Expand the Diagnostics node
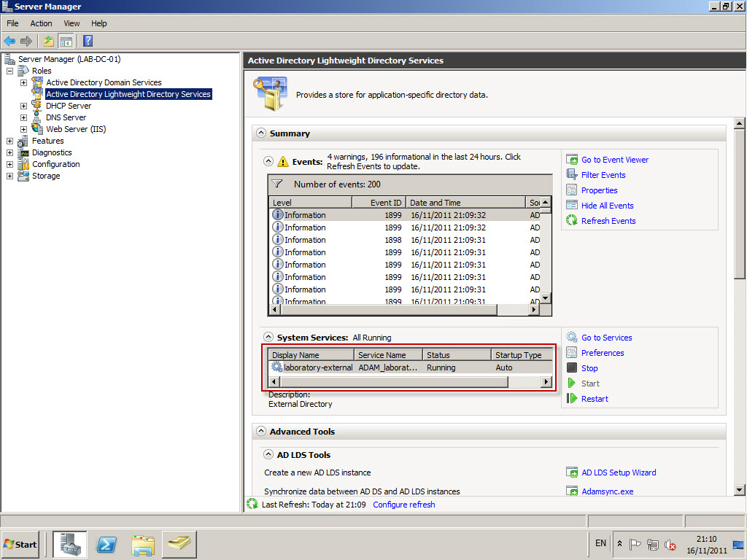747x560 pixels. pyautogui.click(x=9, y=153)
